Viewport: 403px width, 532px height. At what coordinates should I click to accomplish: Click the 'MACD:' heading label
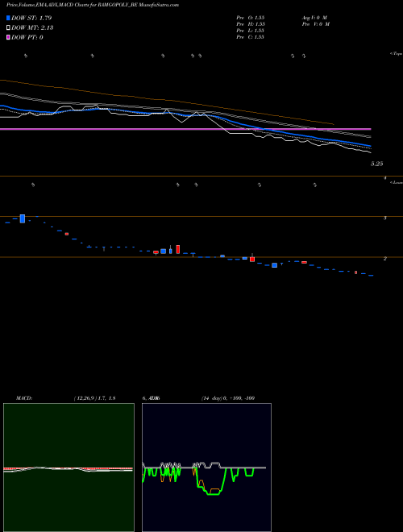24,398
